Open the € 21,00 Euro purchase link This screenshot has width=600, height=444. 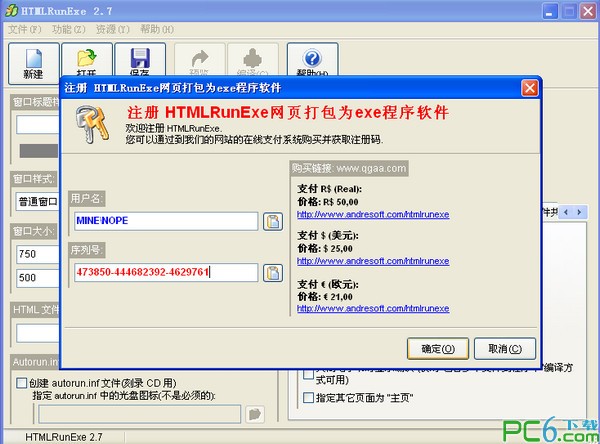click(373, 309)
